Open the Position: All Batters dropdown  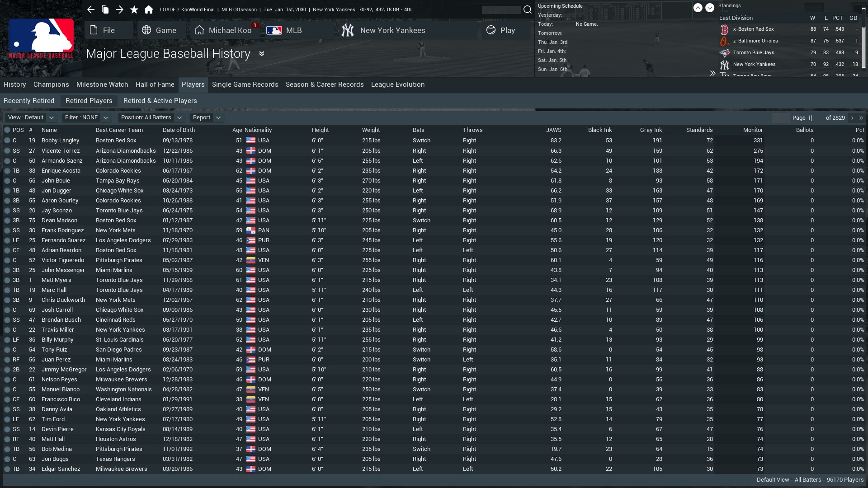coord(151,117)
